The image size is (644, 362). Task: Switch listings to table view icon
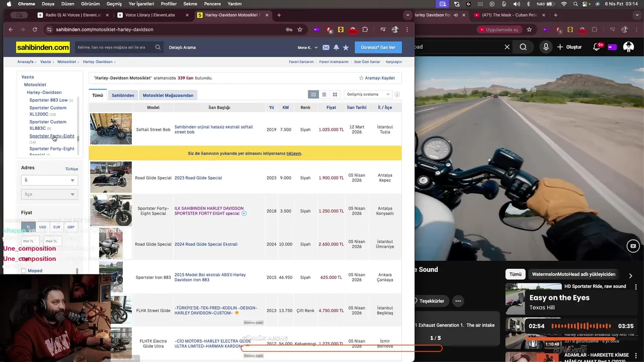313,95
